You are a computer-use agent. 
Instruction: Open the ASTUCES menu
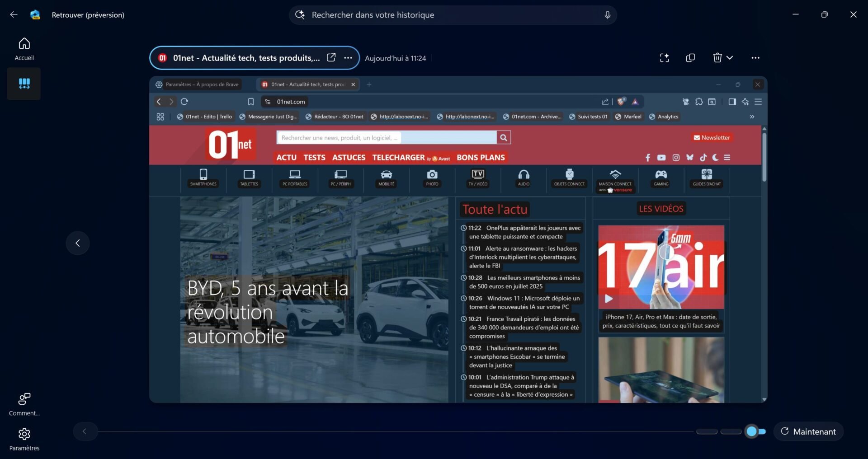pyautogui.click(x=349, y=157)
